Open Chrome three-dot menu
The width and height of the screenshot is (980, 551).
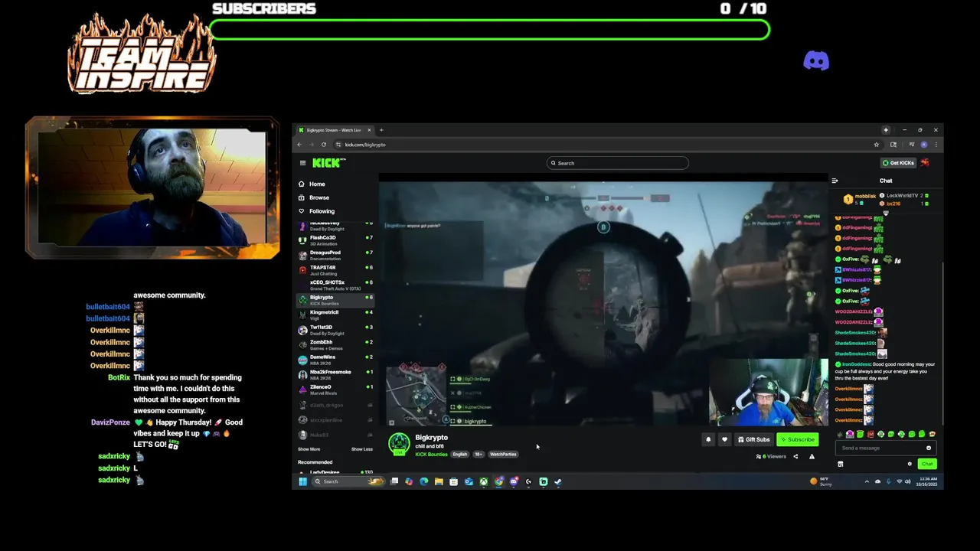pos(936,145)
